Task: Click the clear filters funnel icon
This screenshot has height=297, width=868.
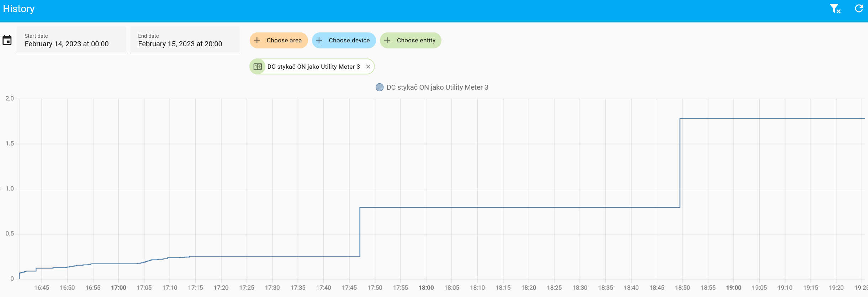Action: 835,9
